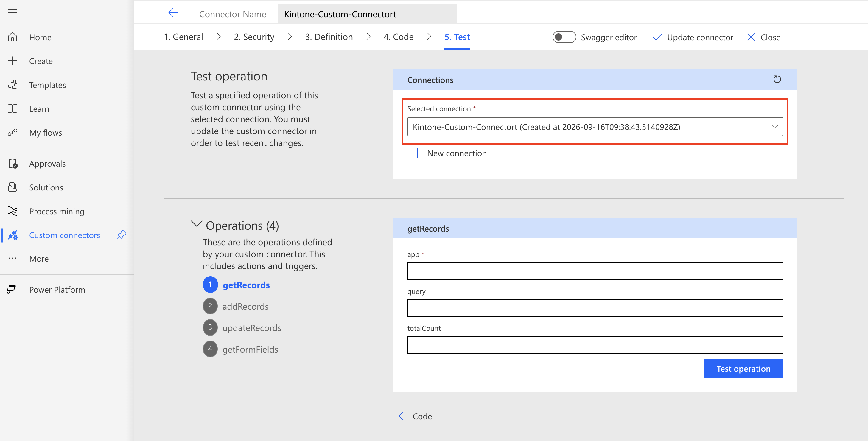Viewport: 868px width, 441px height.
Task: Toggle the Swagger editor switch
Action: click(564, 37)
